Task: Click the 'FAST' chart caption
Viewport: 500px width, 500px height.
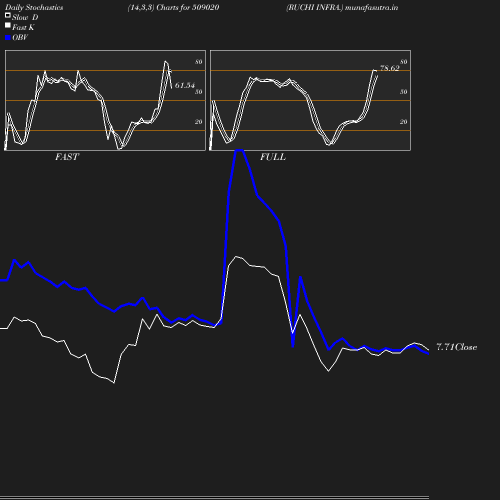Action: pos(67,157)
